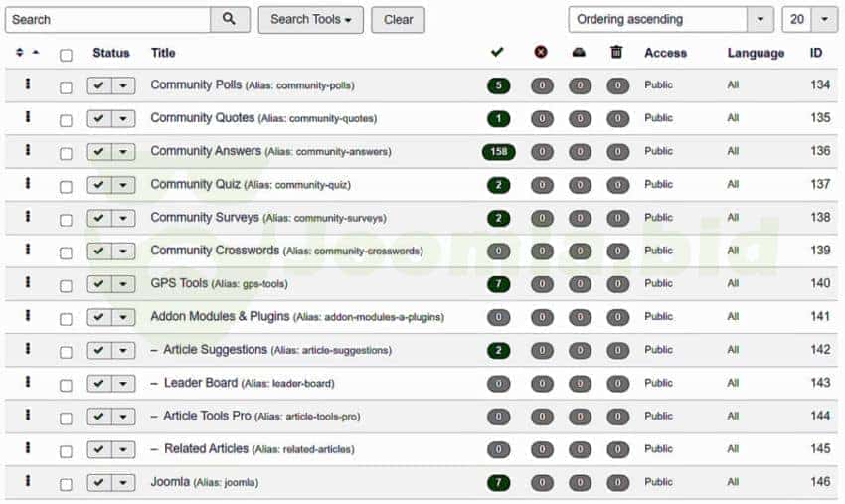This screenshot has height=504, width=845.
Task: Grab the drag handle for Community Polls
Action: pyautogui.click(x=28, y=85)
